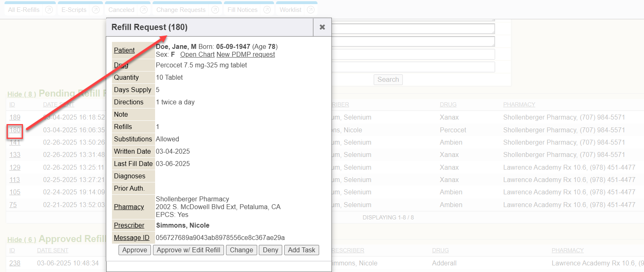Click the Approve w/ Edit Refill button
The height and width of the screenshot is (272, 644).
pyautogui.click(x=188, y=250)
